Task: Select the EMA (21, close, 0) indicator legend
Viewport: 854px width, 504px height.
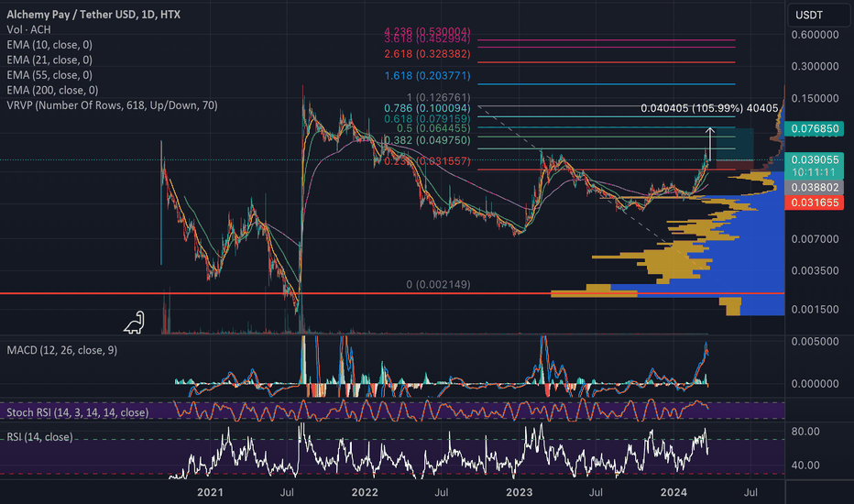Action: [x=49, y=60]
